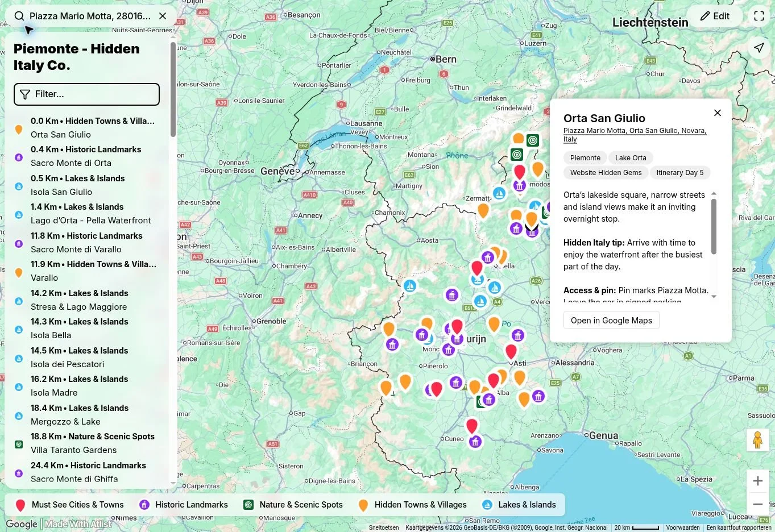This screenshot has width=775, height=532.
Task: Click the orange pin right of Turin
Action: point(494,323)
